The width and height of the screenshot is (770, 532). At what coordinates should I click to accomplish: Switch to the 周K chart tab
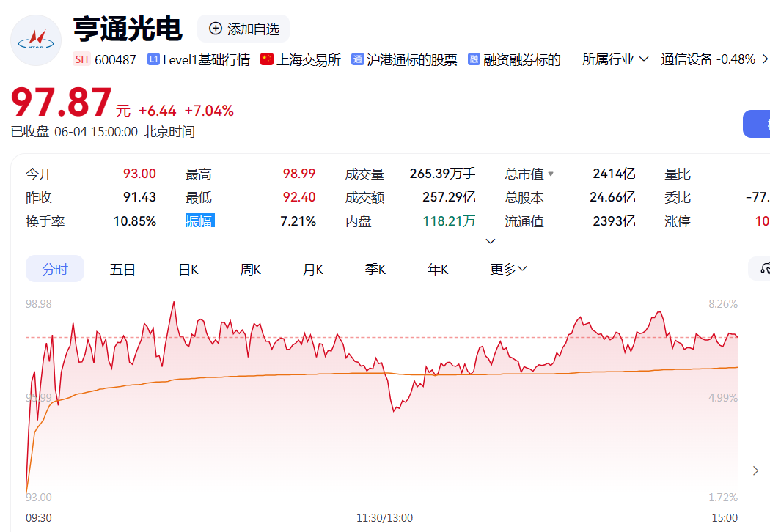coord(251,269)
